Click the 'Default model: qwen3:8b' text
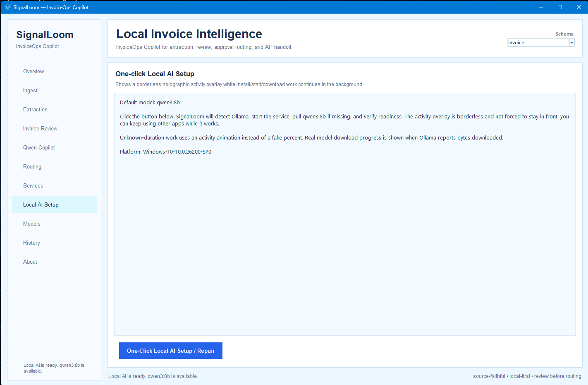588x385 pixels. (x=150, y=102)
